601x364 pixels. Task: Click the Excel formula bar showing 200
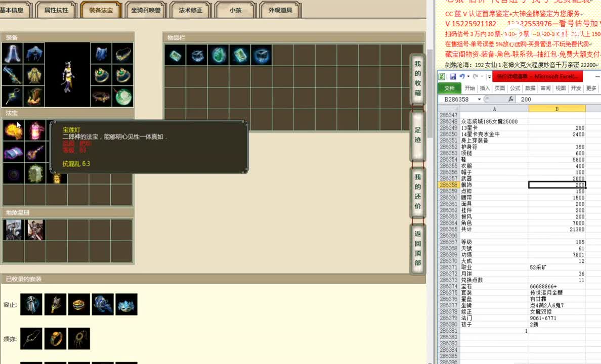(x=560, y=99)
